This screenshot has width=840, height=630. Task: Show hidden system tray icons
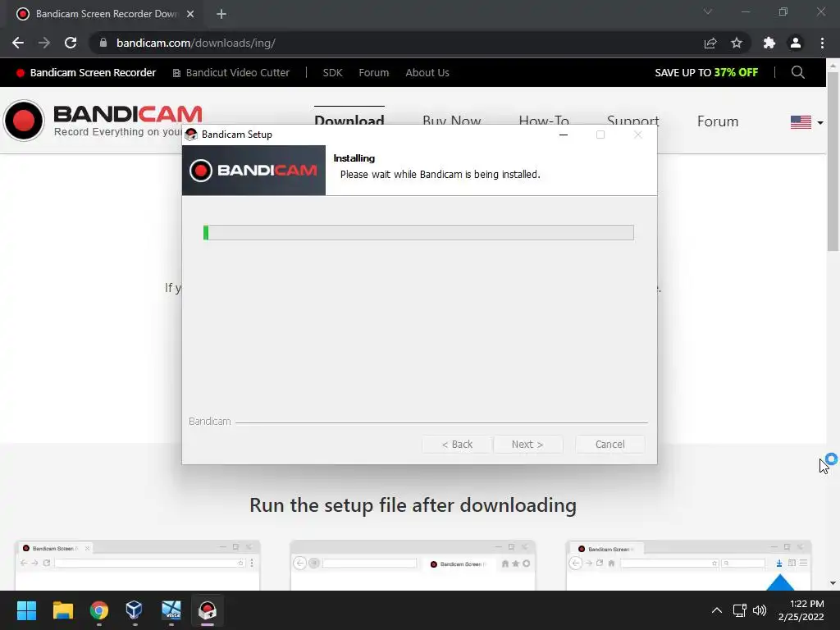coord(716,610)
